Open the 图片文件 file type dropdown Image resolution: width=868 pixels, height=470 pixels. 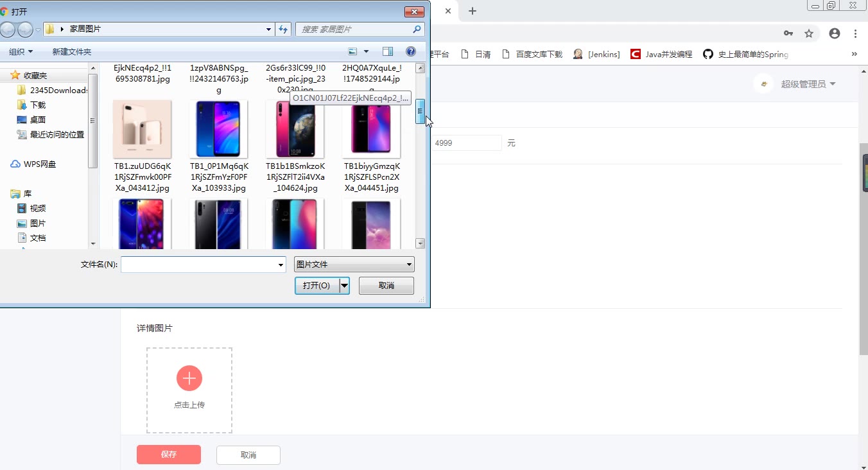coord(354,265)
